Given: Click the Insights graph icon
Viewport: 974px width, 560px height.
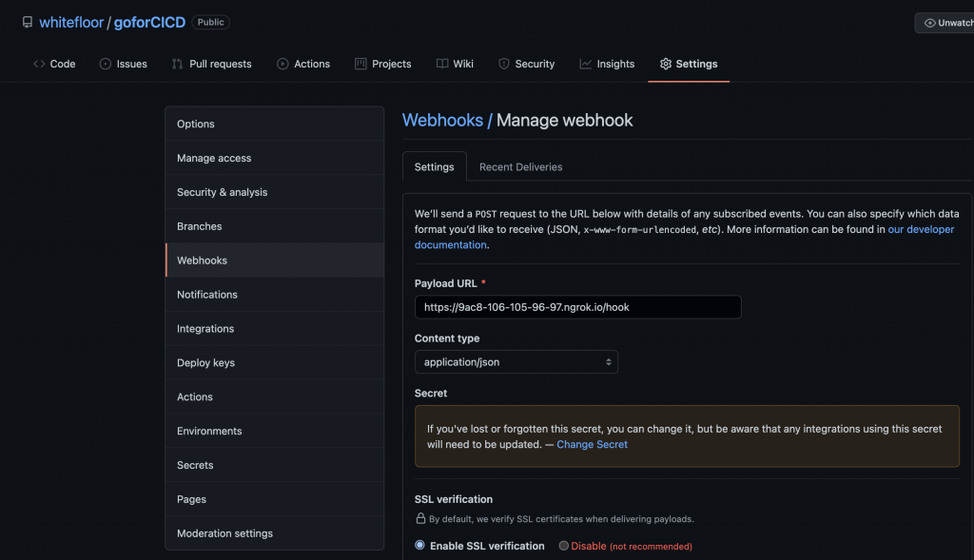Looking at the screenshot, I should [x=585, y=64].
